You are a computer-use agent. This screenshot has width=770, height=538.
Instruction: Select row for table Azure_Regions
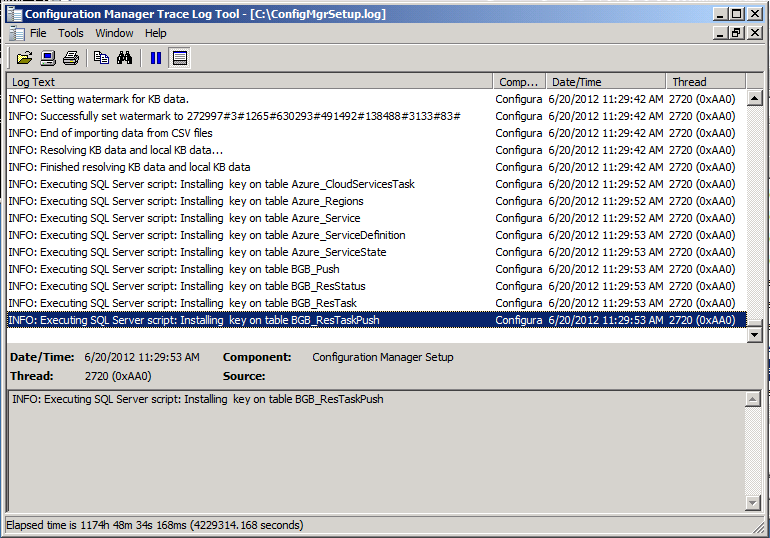[x=377, y=201]
